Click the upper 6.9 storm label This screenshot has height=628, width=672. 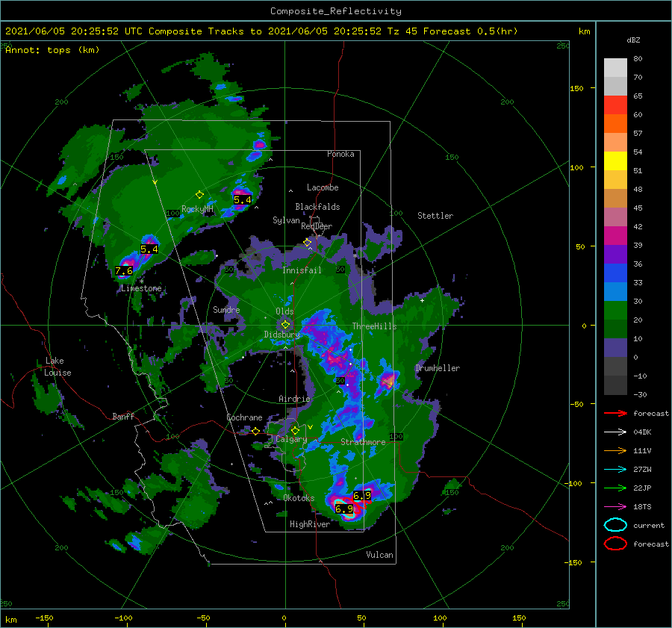click(x=362, y=496)
